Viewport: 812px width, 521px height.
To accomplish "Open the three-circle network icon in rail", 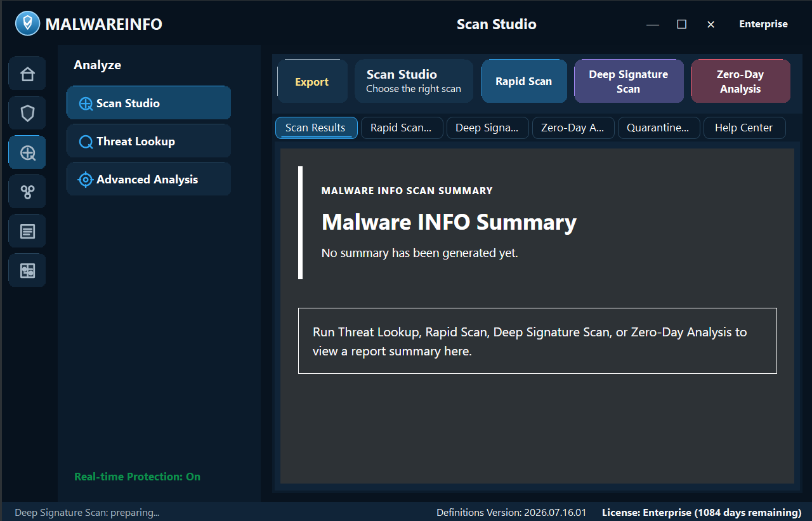I will (27, 192).
